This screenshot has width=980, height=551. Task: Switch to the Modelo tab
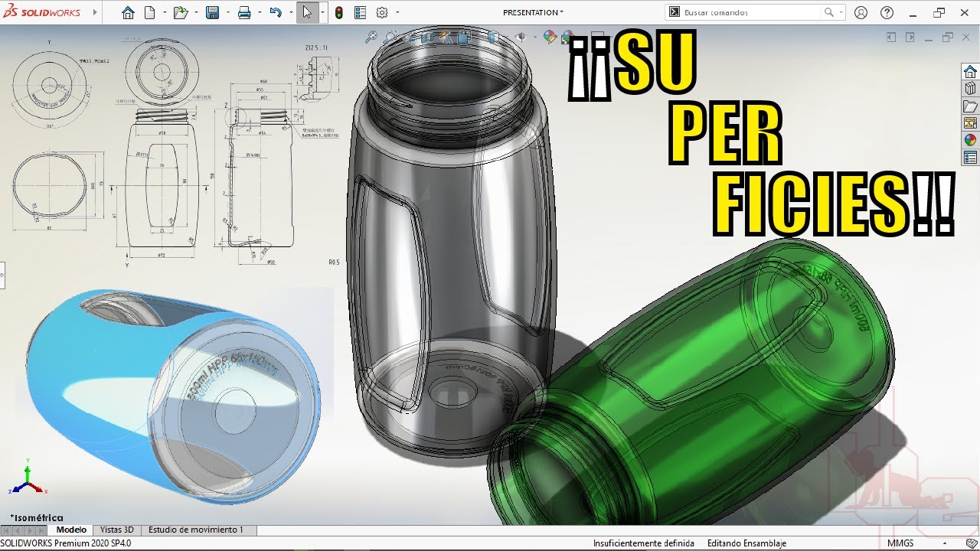coord(71,530)
